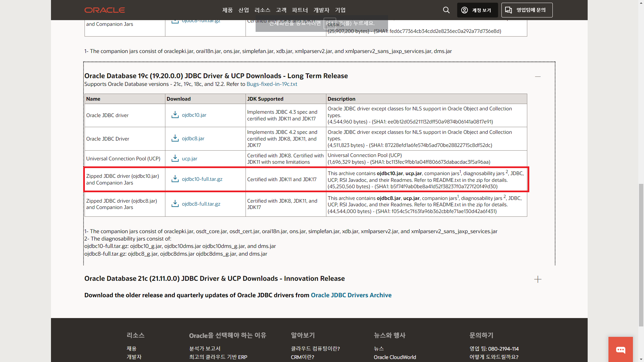Open the Bugs-fixed-in-19c.txt link
The width and height of the screenshot is (644, 362).
(272, 84)
